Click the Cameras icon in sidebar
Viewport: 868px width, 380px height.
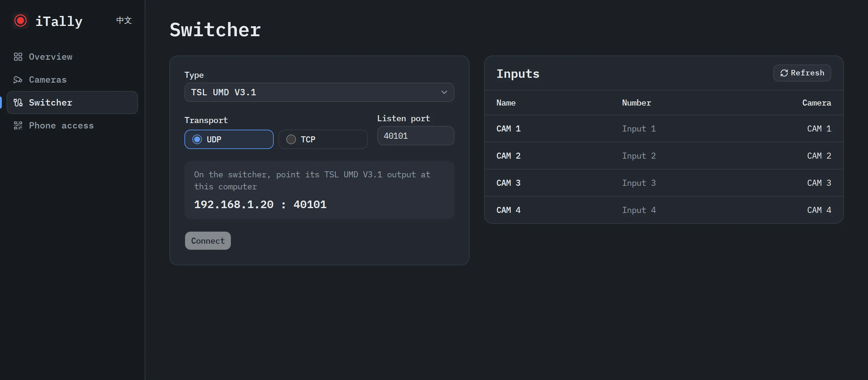(18, 80)
